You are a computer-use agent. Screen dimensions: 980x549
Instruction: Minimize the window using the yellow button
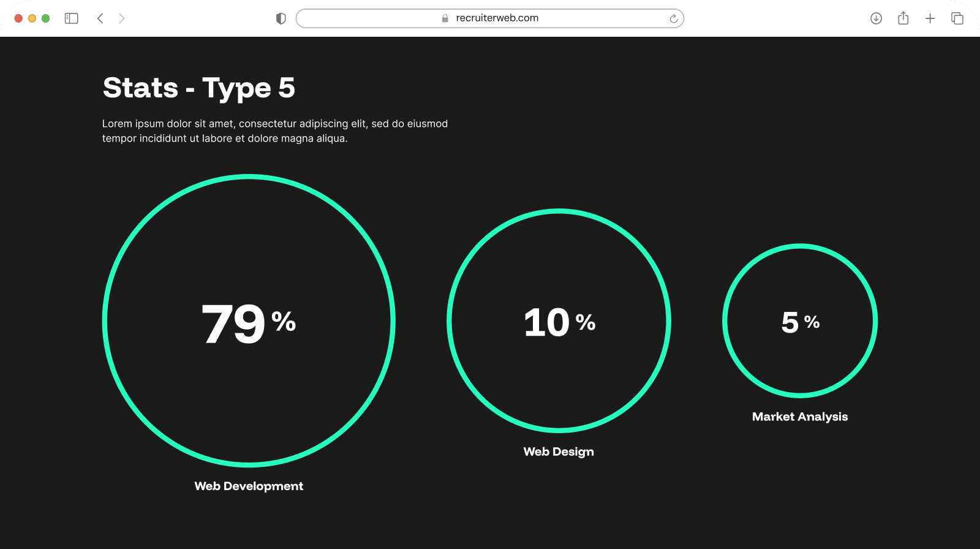click(x=32, y=18)
